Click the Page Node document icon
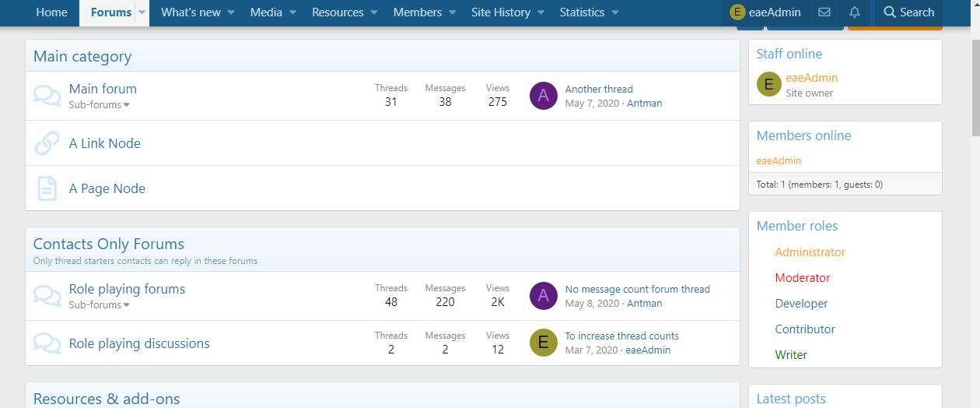This screenshot has height=408, width=980. (47, 188)
